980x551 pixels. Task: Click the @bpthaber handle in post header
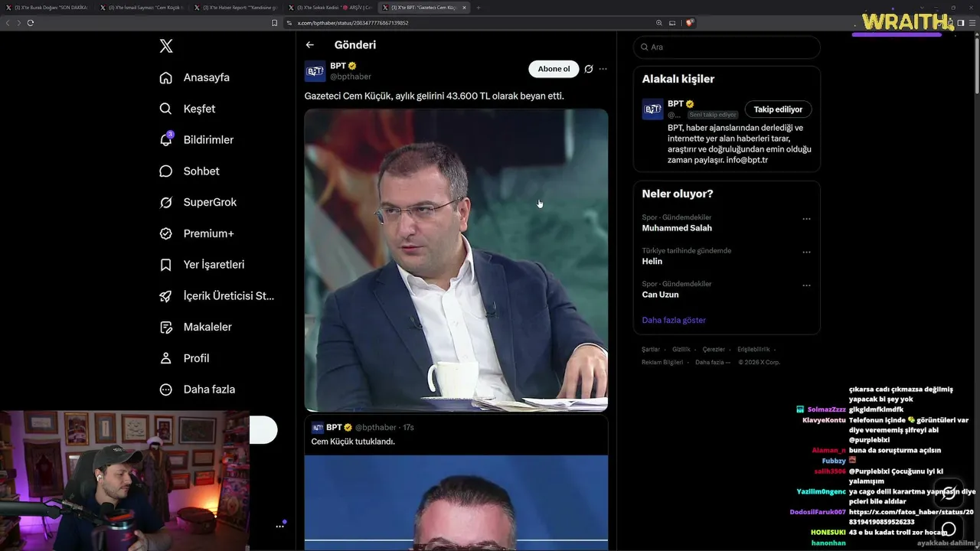pyautogui.click(x=351, y=77)
